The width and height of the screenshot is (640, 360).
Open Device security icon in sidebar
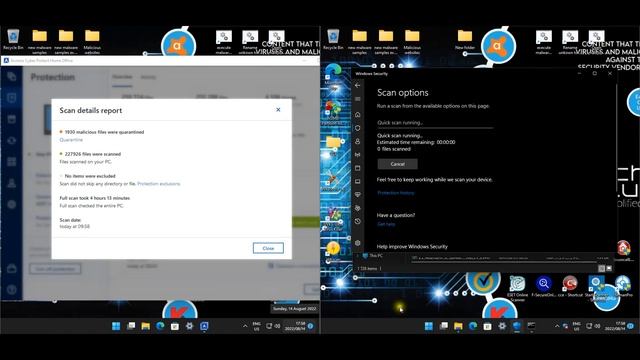point(358,181)
